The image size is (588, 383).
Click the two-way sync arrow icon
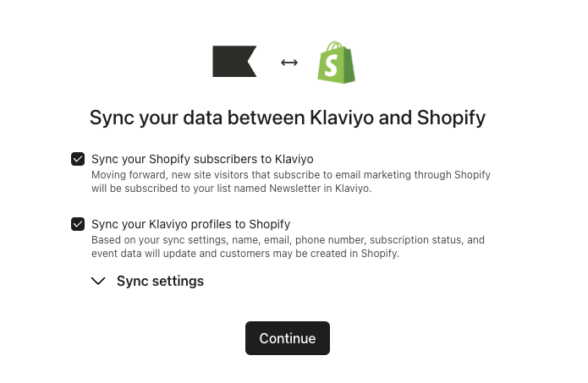[289, 63]
